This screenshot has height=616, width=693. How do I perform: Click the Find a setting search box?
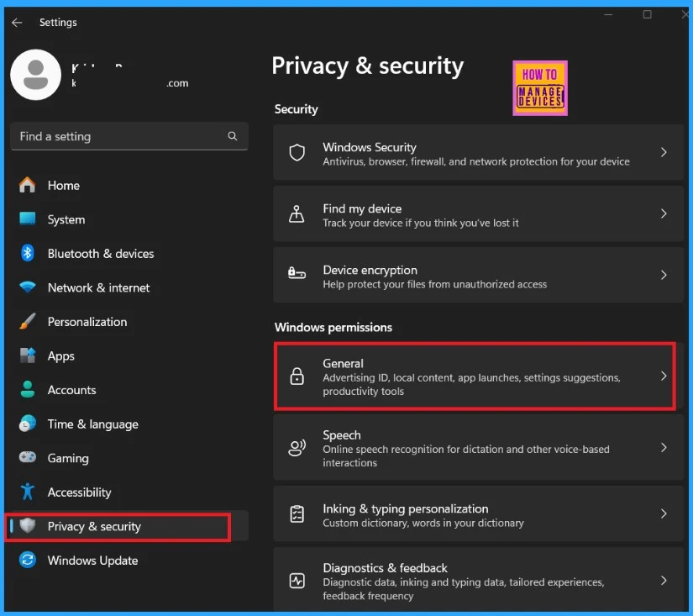pos(118,136)
